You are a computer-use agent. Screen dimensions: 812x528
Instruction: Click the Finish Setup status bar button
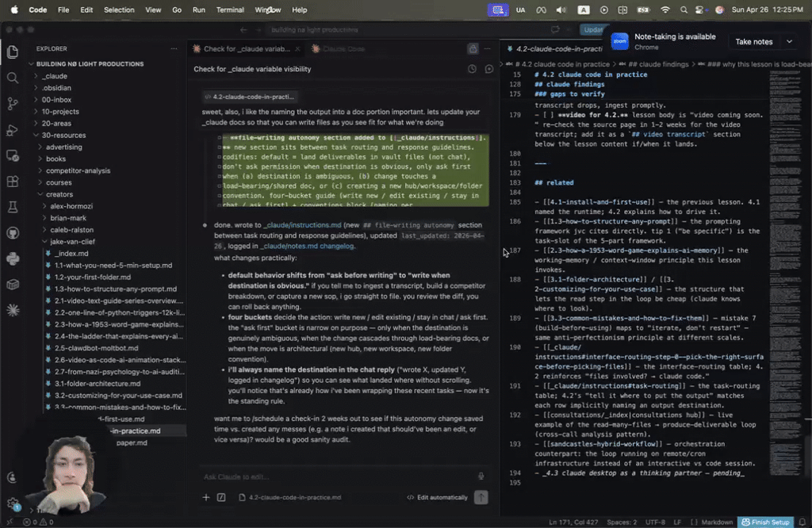coord(765,522)
